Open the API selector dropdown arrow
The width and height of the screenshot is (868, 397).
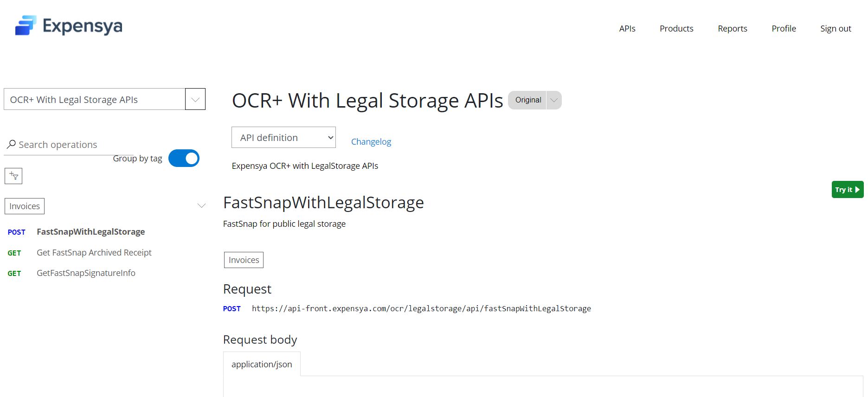pyautogui.click(x=195, y=99)
